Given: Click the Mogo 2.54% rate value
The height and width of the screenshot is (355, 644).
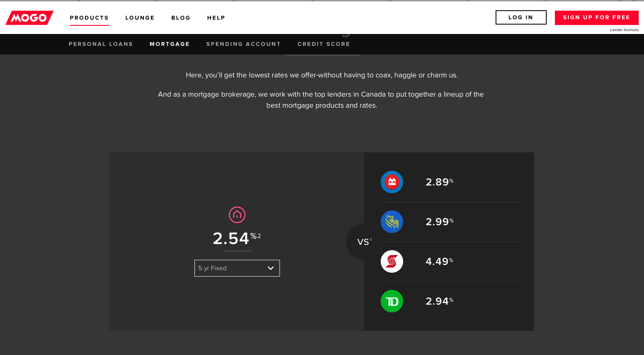Looking at the screenshot, I should point(237,238).
